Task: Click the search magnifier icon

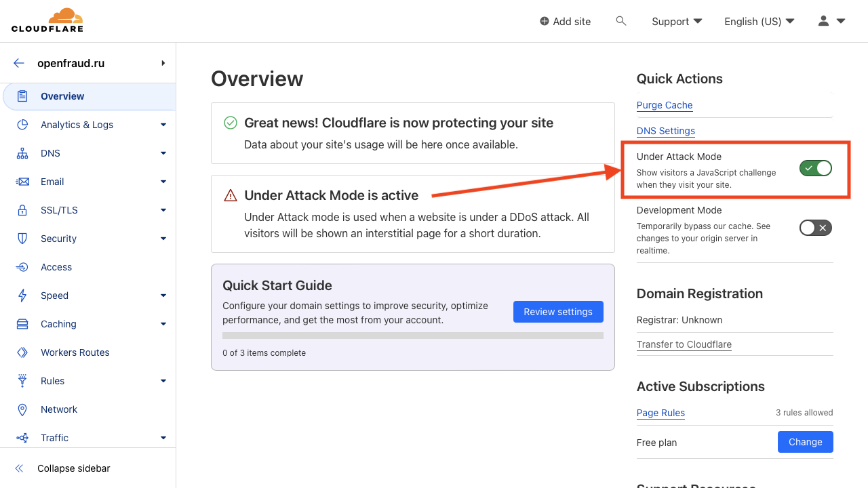Action: click(x=620, y=21)
